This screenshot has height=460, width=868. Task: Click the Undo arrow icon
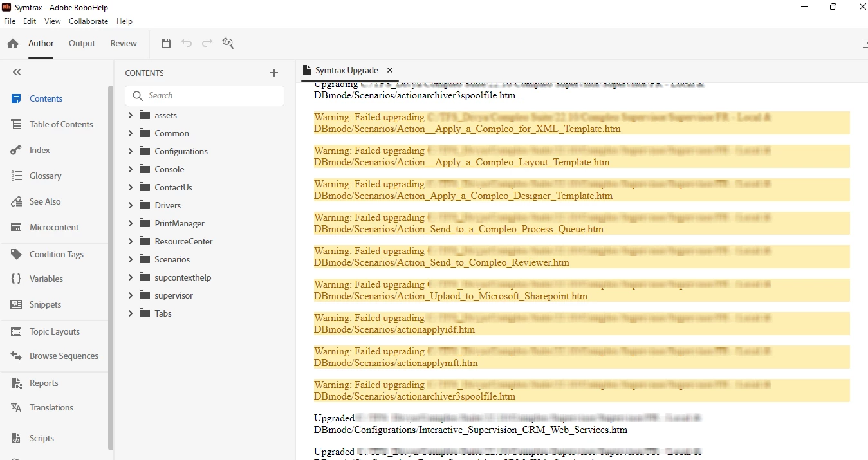(187, 43)
